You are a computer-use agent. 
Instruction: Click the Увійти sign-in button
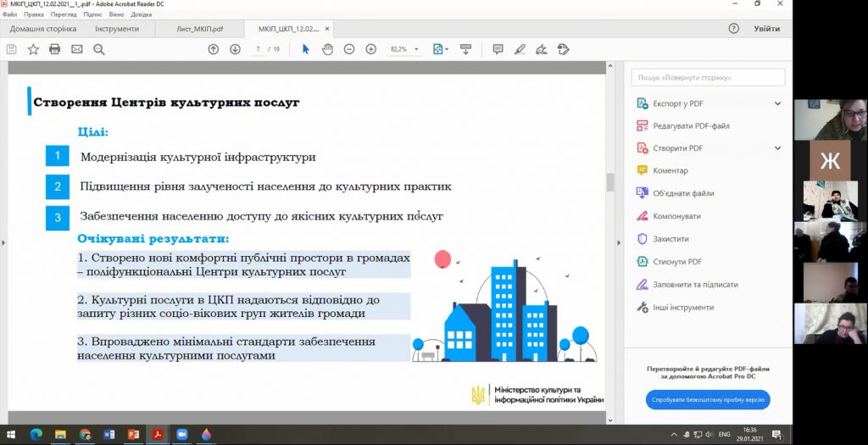(766, 29)
